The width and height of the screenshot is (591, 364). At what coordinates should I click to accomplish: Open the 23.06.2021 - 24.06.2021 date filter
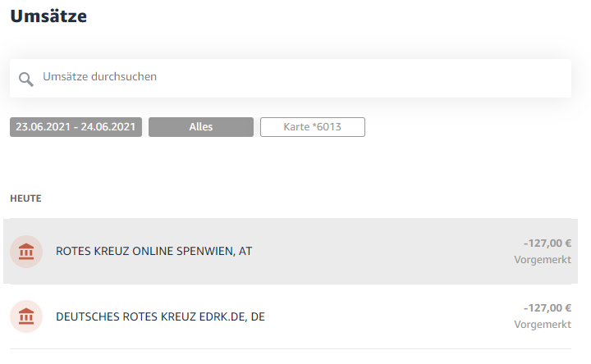coord(76,127)
